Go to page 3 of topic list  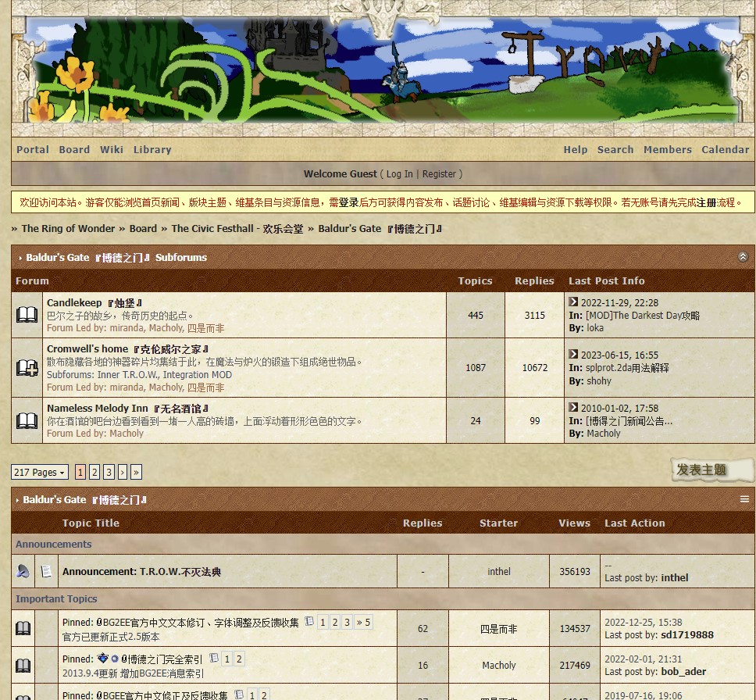109,473
